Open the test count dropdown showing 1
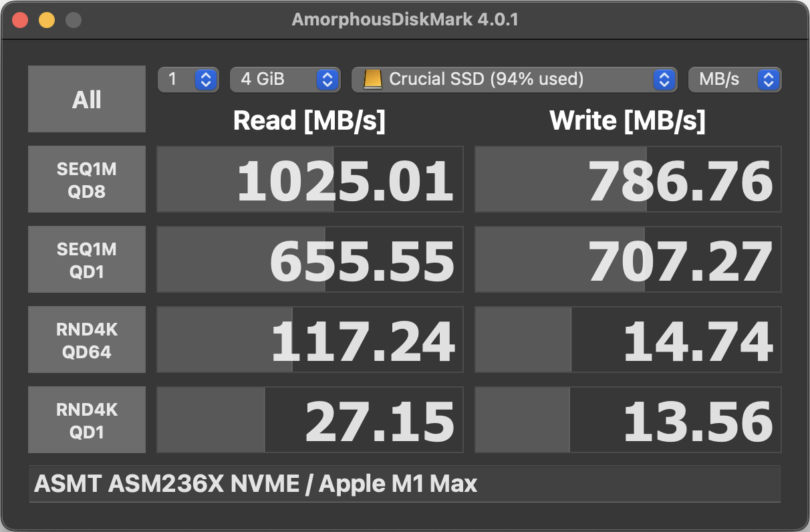 [x=188, y=80]
